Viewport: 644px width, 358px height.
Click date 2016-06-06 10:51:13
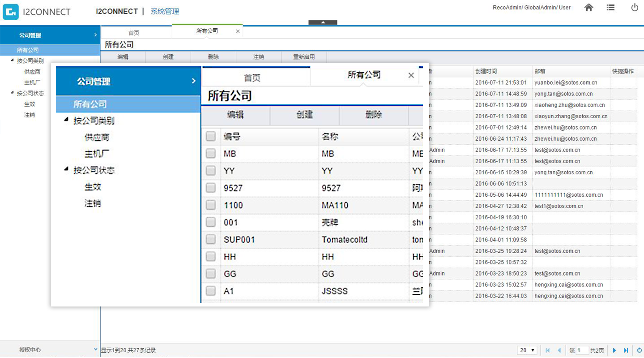point(501,184)
